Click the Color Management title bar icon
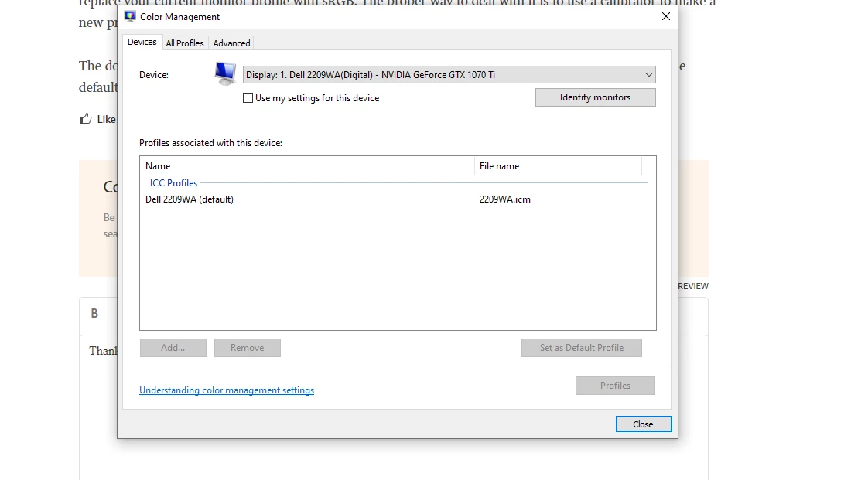The height and width of the screenshot is (480, 868). [130, 16]
